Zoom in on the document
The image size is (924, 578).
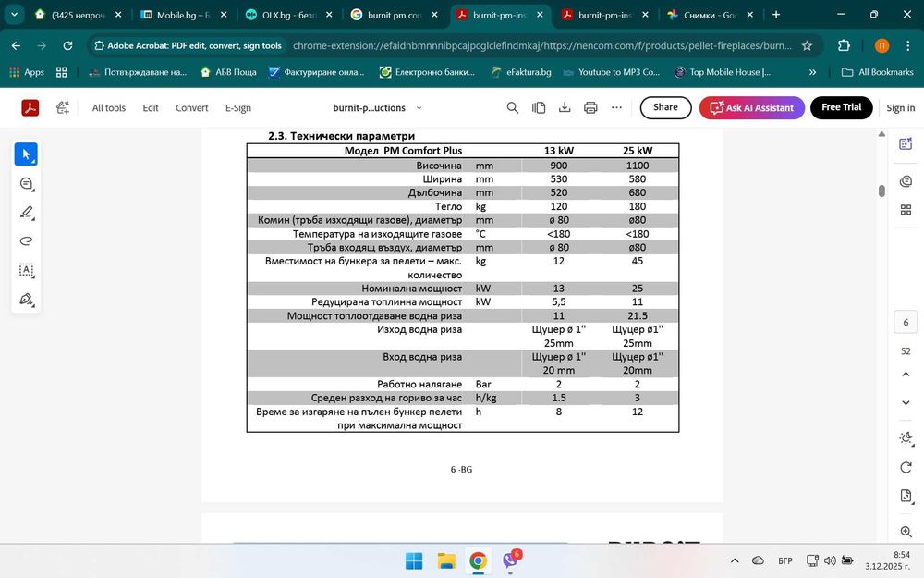[906, 532]
